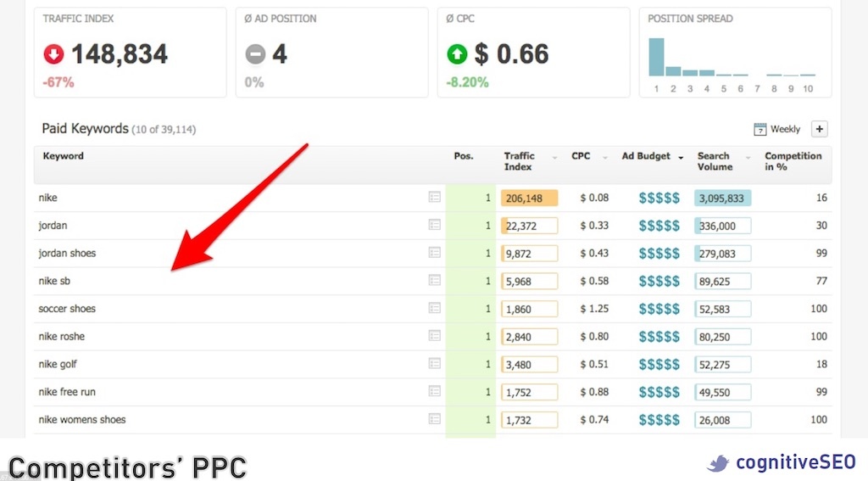Click the CPC column header
Screen dimensions: 868x481
point(581,156)
